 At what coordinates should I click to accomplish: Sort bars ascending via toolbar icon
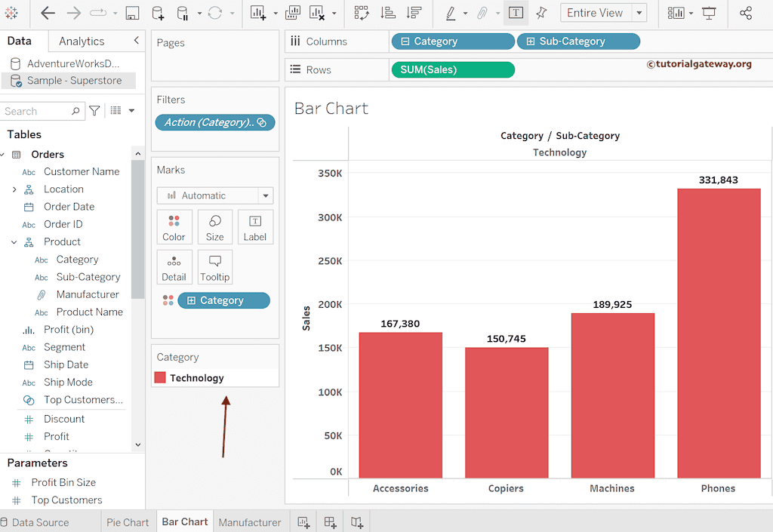(388, 13)
